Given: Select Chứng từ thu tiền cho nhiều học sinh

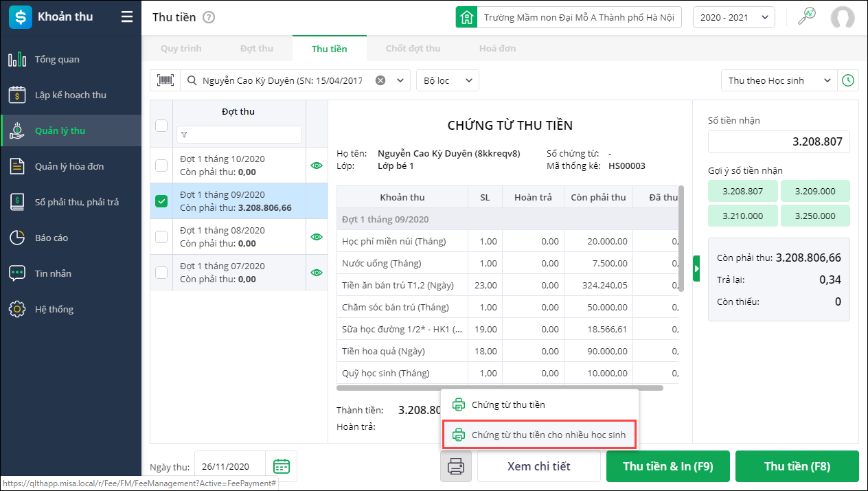Looking at the screenshot, I should (539, 435).
